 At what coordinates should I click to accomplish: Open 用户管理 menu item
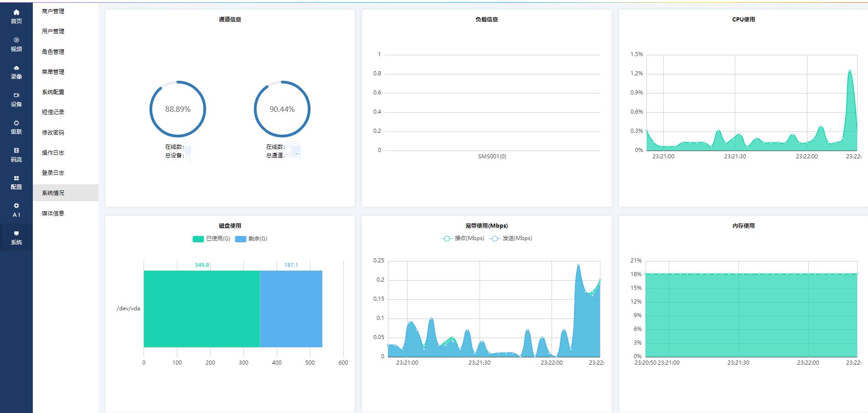pyautogui.click(x=53, y=31)
